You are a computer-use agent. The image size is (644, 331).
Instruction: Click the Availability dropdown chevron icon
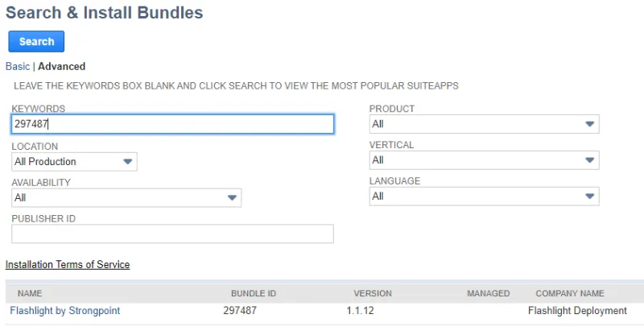pyautogui.click(x=232, y=197)
